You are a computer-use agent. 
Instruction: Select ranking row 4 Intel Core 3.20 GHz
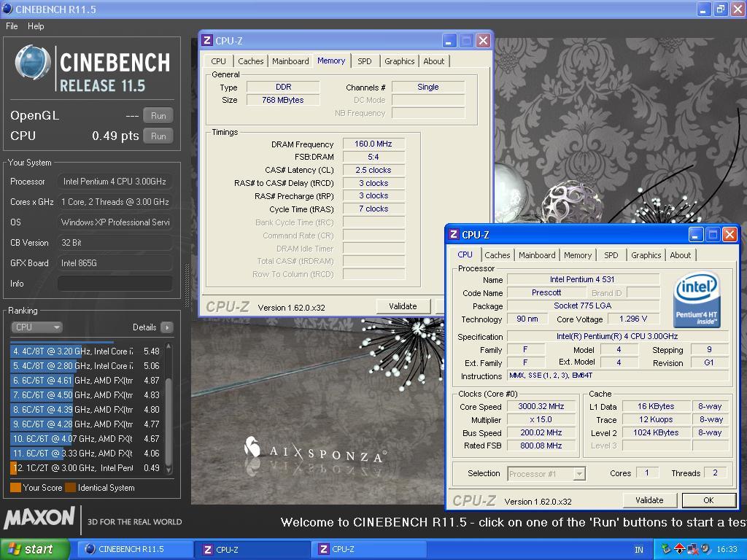[86, 351]
